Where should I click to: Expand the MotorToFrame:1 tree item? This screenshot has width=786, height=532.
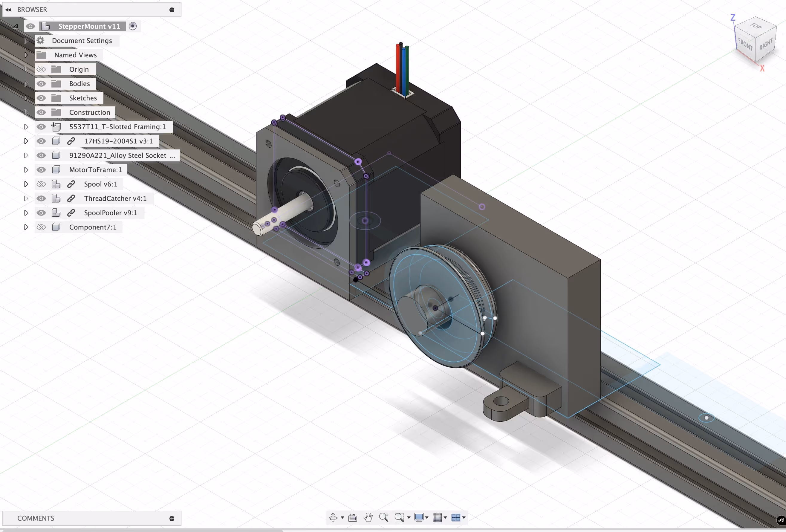(26, 170)
